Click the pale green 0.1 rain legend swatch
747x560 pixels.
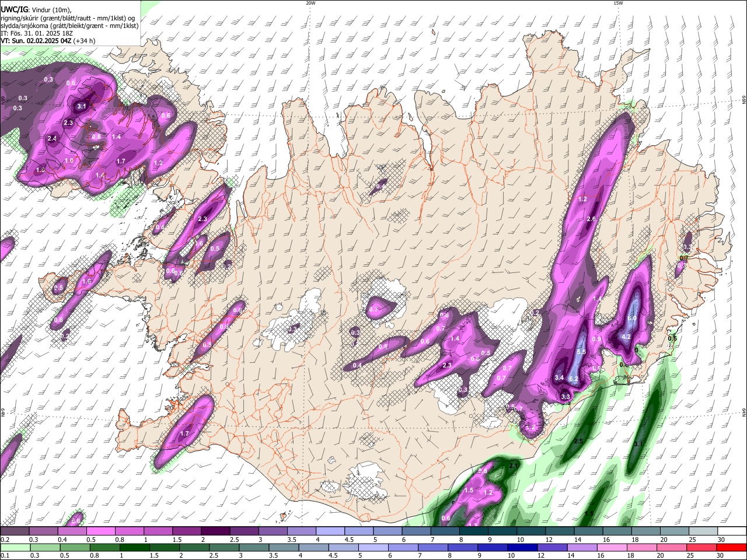15,547
